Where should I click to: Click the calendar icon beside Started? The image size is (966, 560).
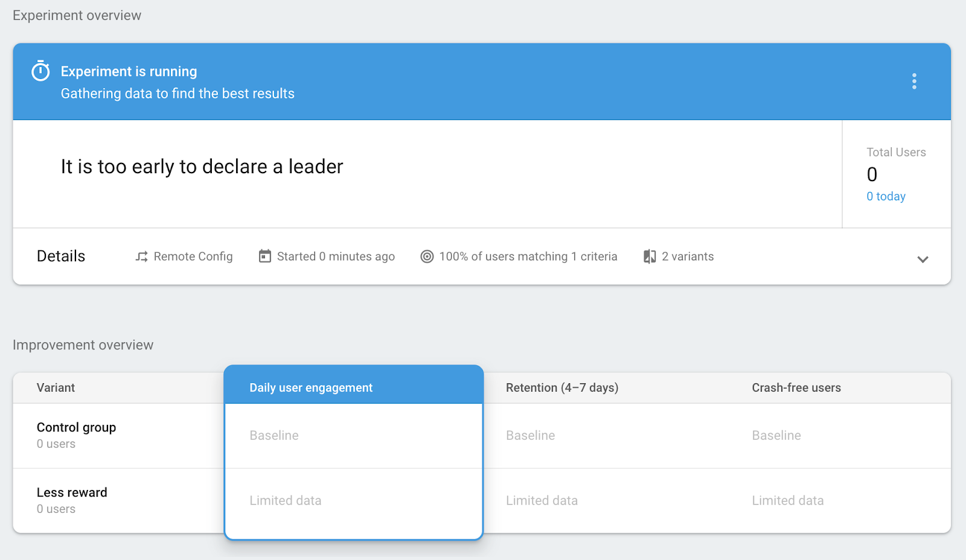point(264,256)
